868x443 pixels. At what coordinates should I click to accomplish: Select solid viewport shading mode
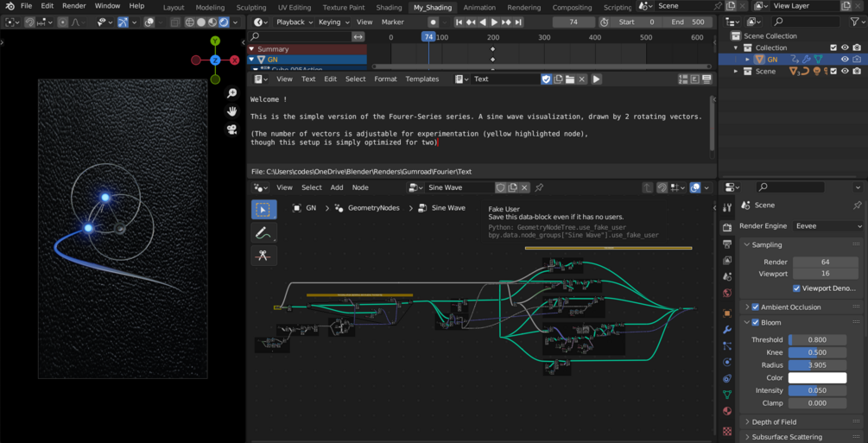pyautogui.click(x=201, y=22)
